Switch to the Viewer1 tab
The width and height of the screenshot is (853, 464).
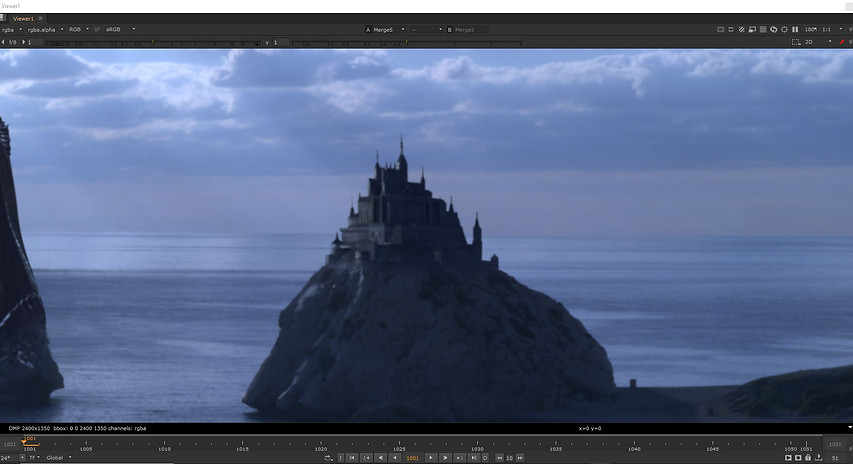pyautogui.click(x=23, y=18)
